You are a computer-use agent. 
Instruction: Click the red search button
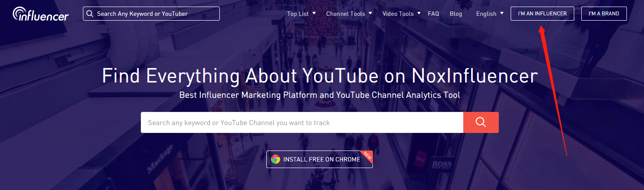(x=481, y=122)
